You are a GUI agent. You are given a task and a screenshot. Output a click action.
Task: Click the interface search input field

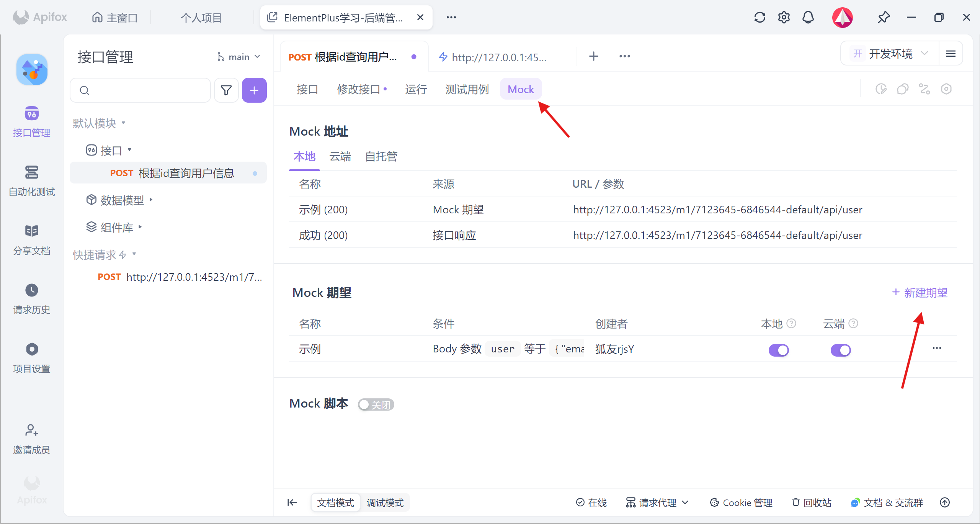pyautogui.click(x=147, y=90)
